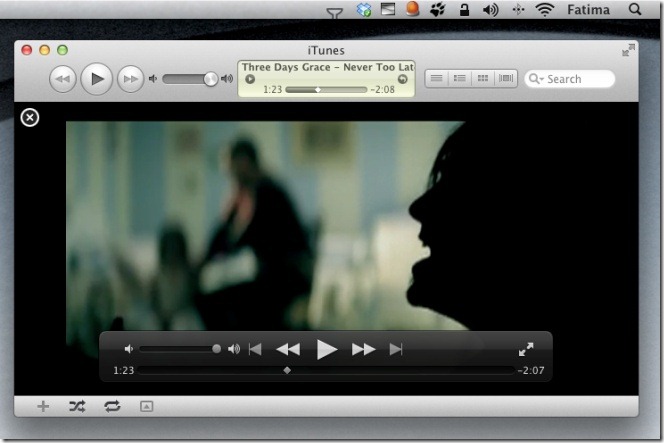Click the low volume speaker icon in toolbar
The width and height of the screenshot is (664, 443).
153,79
